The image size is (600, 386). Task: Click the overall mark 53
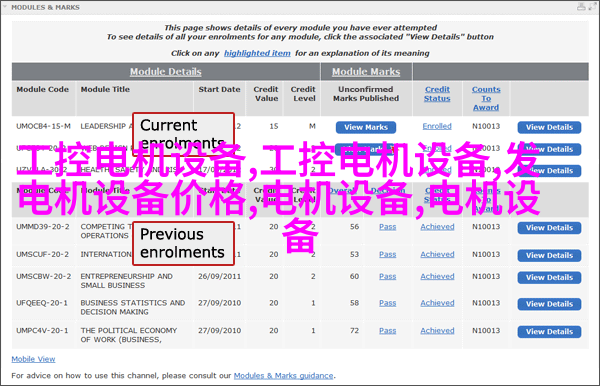tap(354, 254)
